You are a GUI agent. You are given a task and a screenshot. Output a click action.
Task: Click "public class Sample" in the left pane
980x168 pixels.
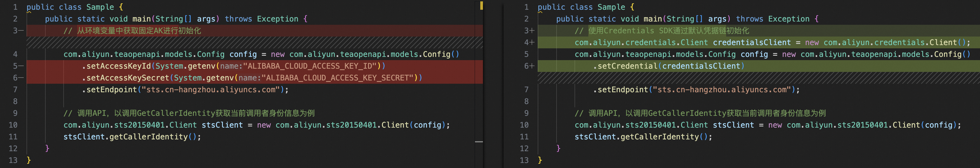coord(70,7)
